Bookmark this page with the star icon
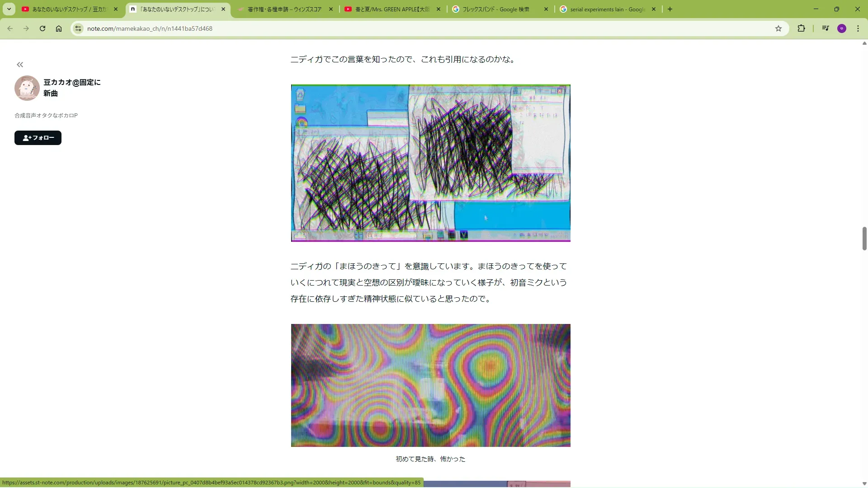This screenshot has height=488, width=868. (x=778, y=28)
